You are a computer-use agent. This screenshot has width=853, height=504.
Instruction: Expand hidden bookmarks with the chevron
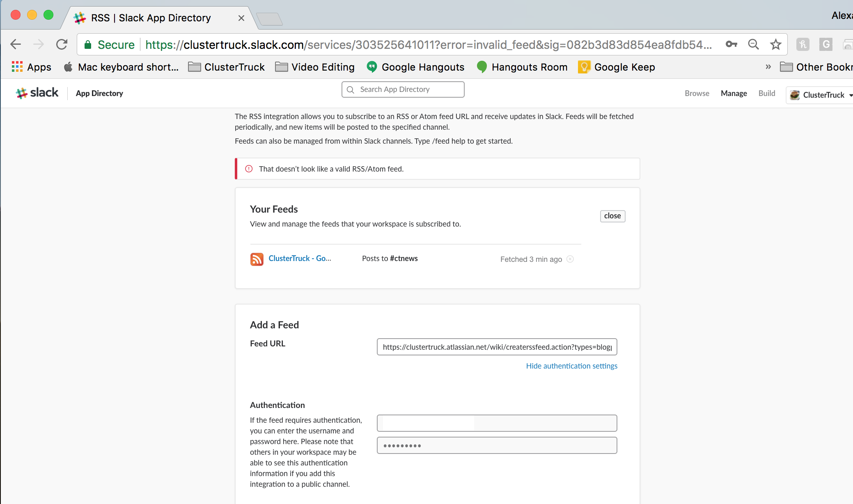768,67
